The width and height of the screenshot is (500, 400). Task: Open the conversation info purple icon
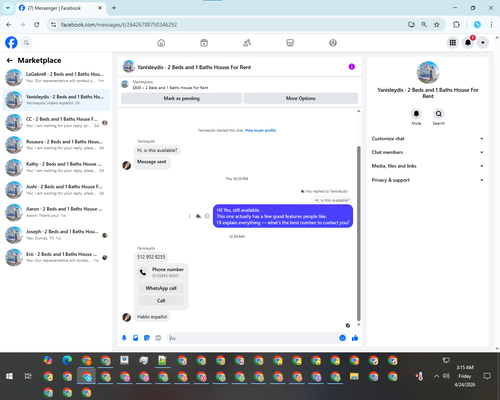pyautogui.click(x=352, y=67)
